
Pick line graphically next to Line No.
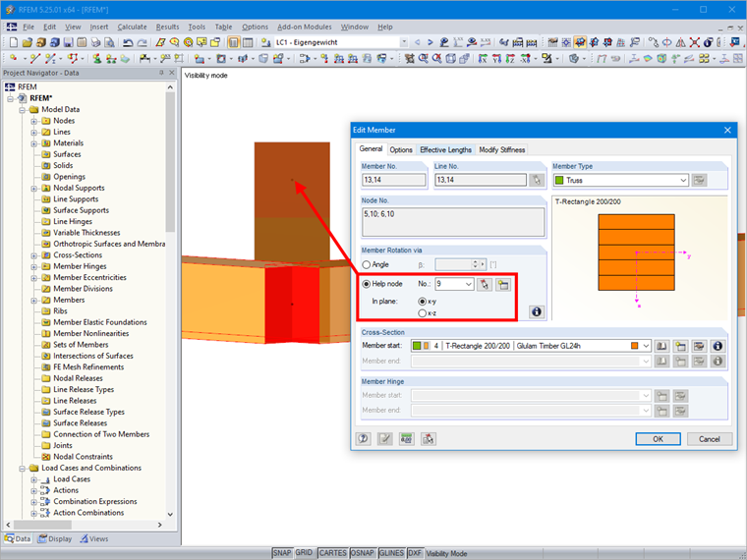pyautogui.click(x=537, y=180)
